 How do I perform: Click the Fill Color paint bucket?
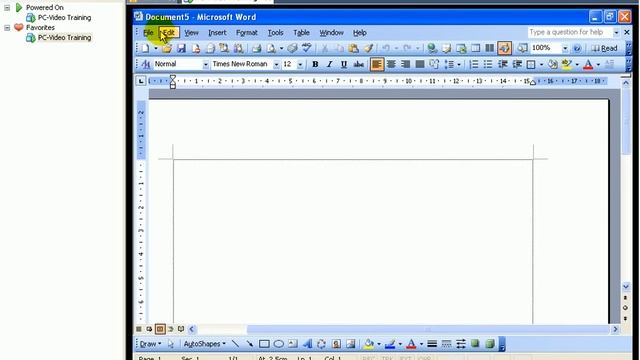(369, 344)
